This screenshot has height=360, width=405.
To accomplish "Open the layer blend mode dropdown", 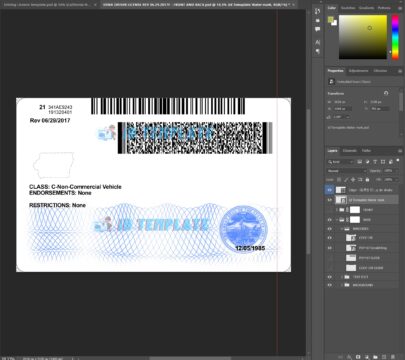I will [x=346, y=171].
